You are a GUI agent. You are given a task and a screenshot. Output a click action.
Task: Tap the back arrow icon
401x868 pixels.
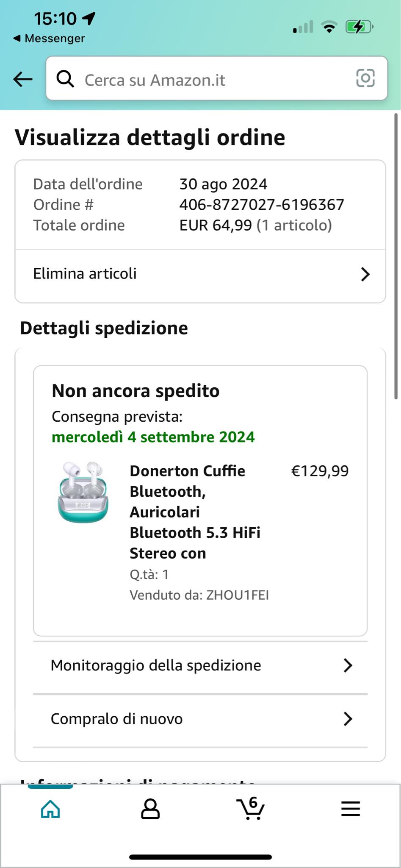pyautogui.click(x=23, y=79)
